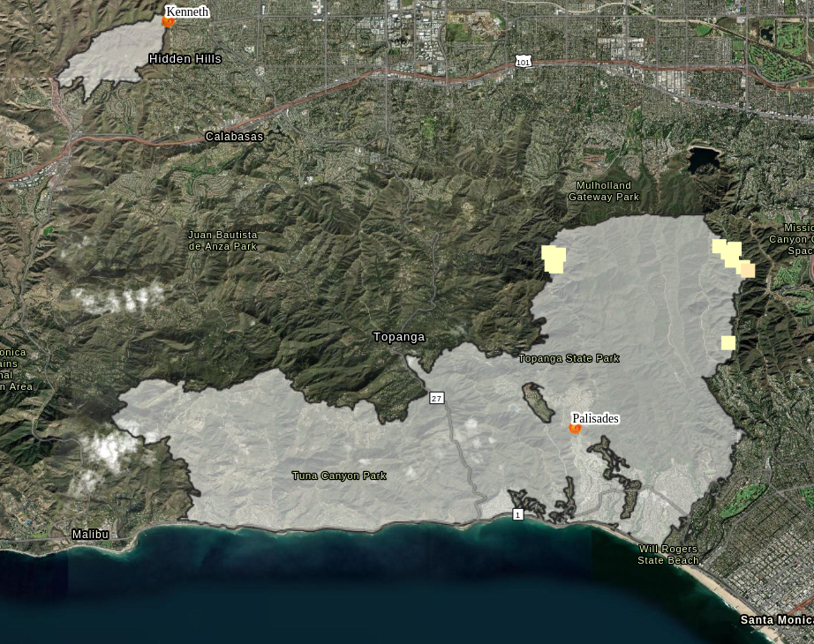Click the Malibu city label

[90, 534]
